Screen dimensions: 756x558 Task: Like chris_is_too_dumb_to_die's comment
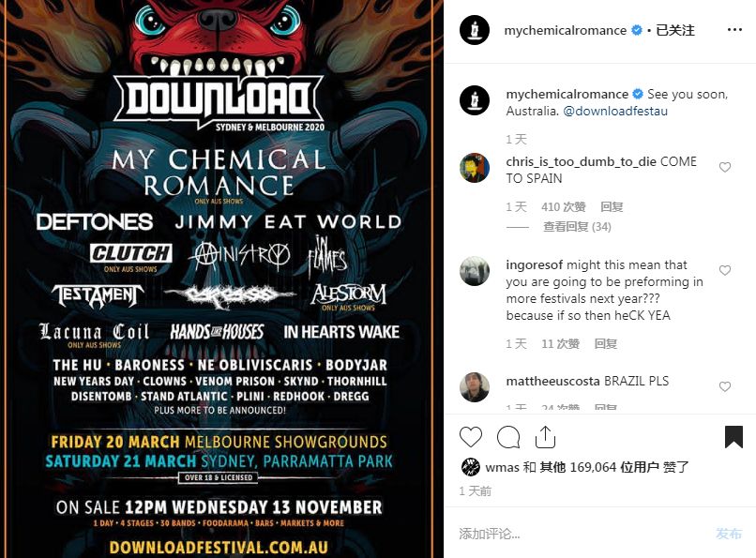pos(725,167)
